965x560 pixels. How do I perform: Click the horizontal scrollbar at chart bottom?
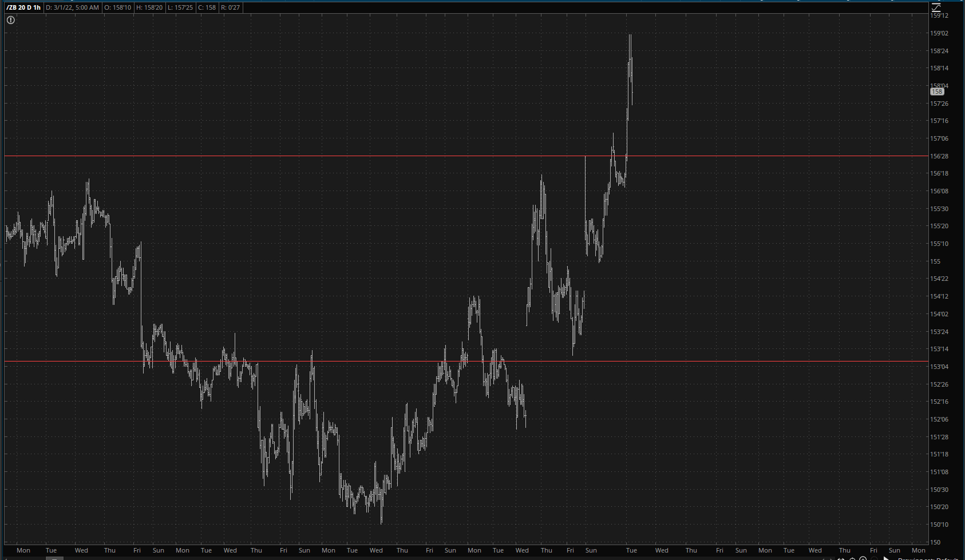tap(54, 558)
